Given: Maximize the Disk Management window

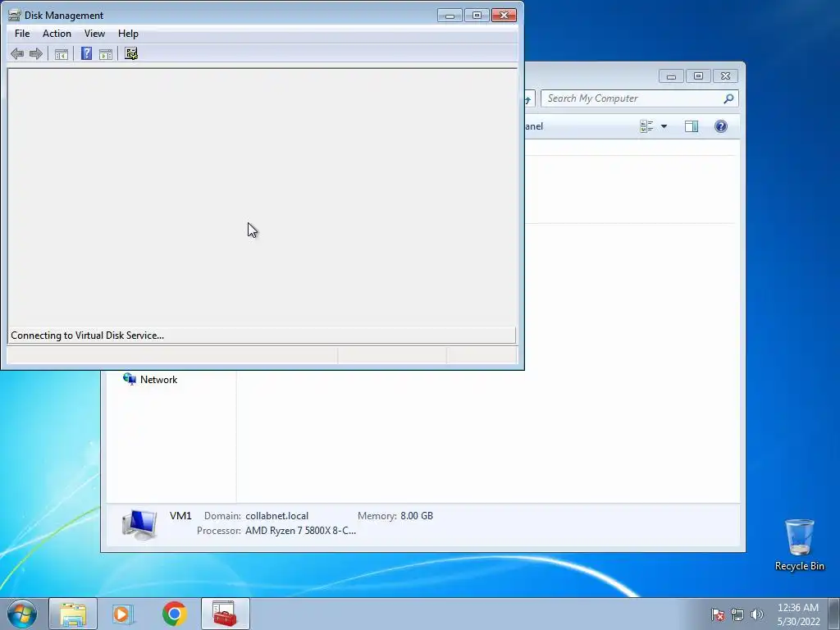Looking at the screenshot, I should click(477, 16).
